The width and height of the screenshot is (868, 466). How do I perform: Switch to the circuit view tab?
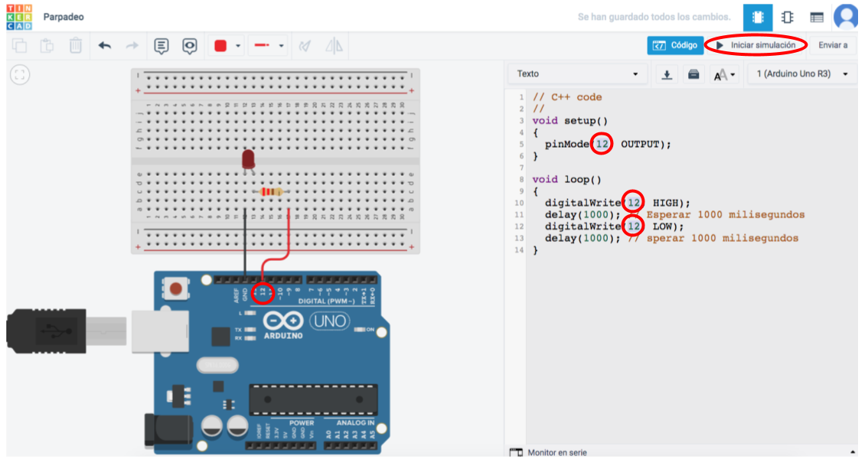(758, 17)
